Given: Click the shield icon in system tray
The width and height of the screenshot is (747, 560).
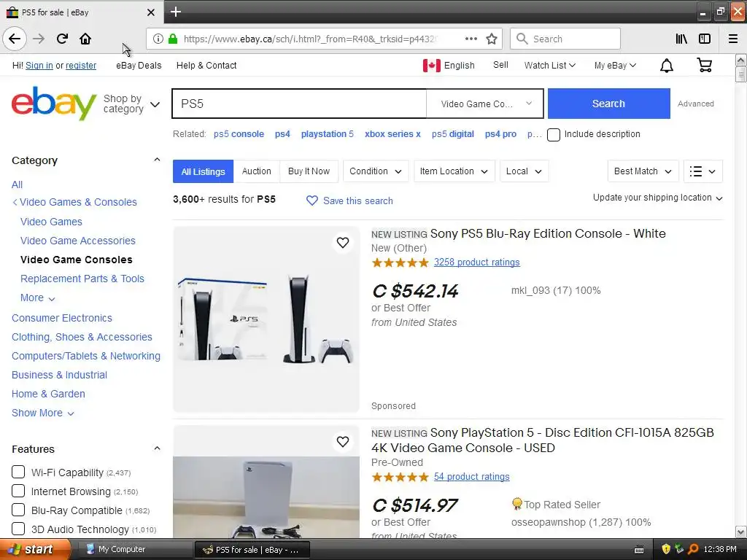Looking at the screenshot, I should 666,549.
